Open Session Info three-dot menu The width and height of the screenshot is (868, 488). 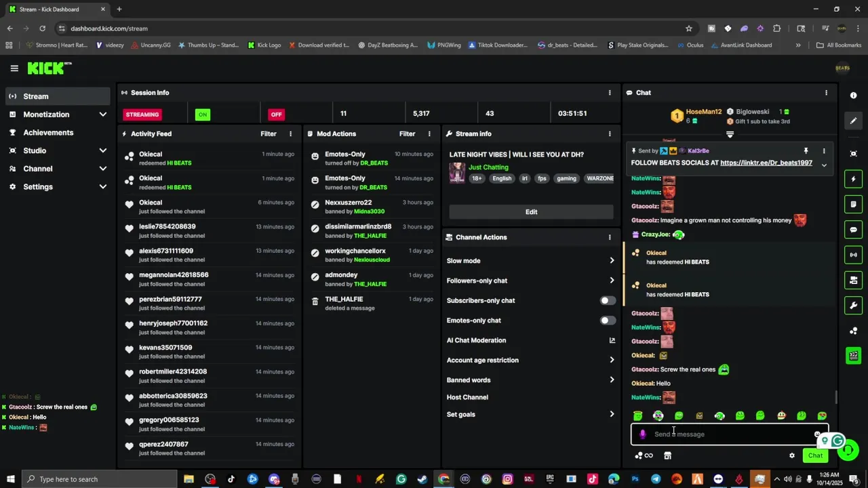pyautogui.click(x=609, y=93)
